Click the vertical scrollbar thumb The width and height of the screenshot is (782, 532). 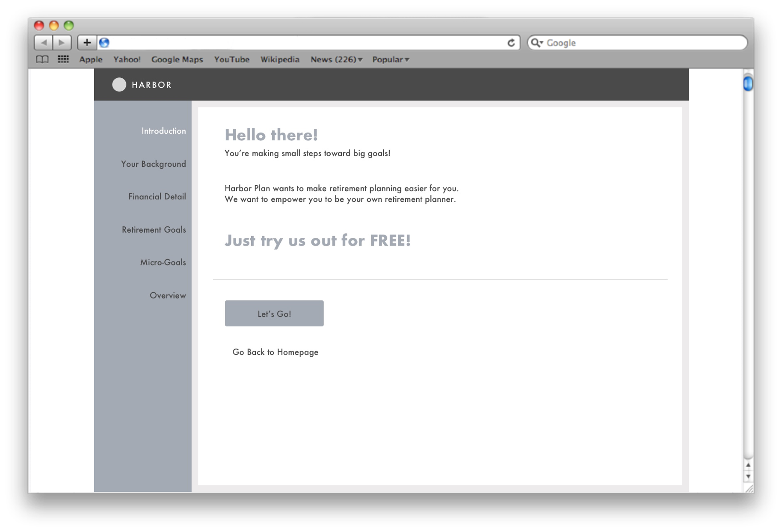coord(748,83)
